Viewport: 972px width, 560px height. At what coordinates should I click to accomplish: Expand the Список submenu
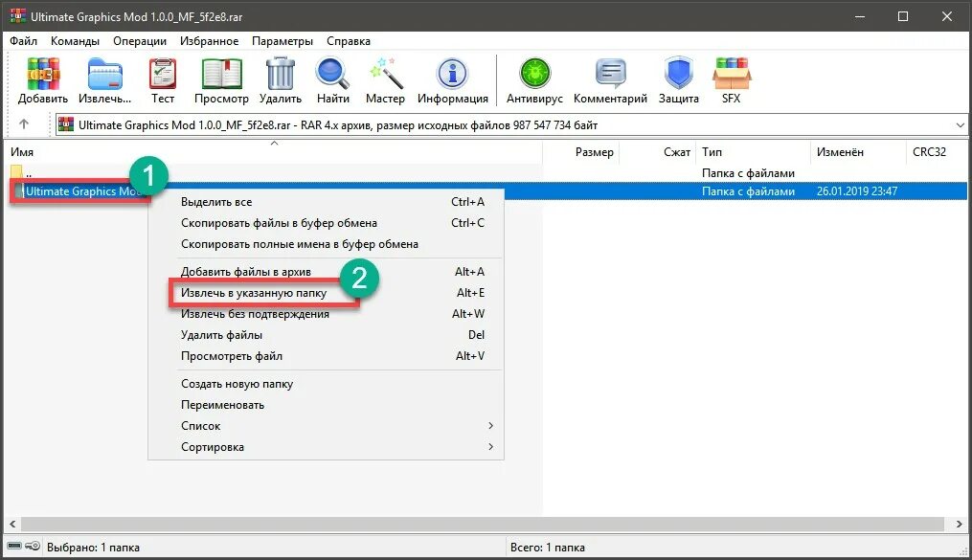coord(326,426)
